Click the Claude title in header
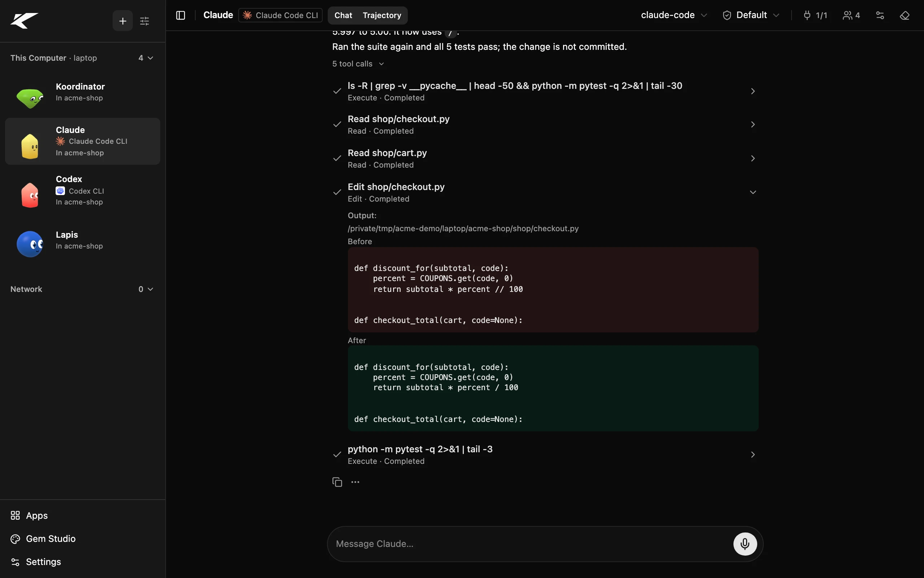Screen dimensions: 924x578 coord(218,15)
